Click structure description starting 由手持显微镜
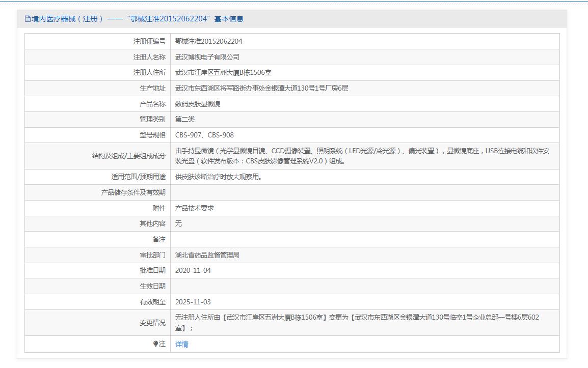The height and width of the screenshot is (368, 588). point(362,156)
